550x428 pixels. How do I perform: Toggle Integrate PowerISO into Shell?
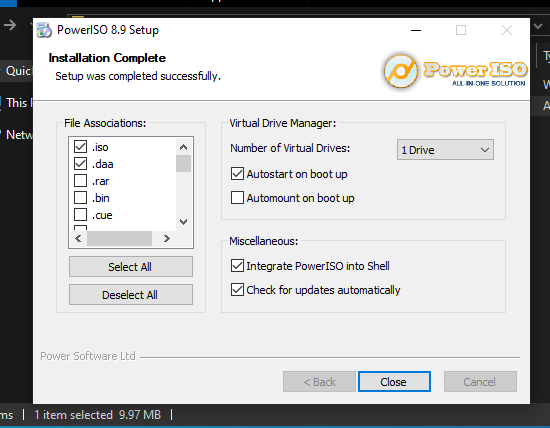pos(237,266)
